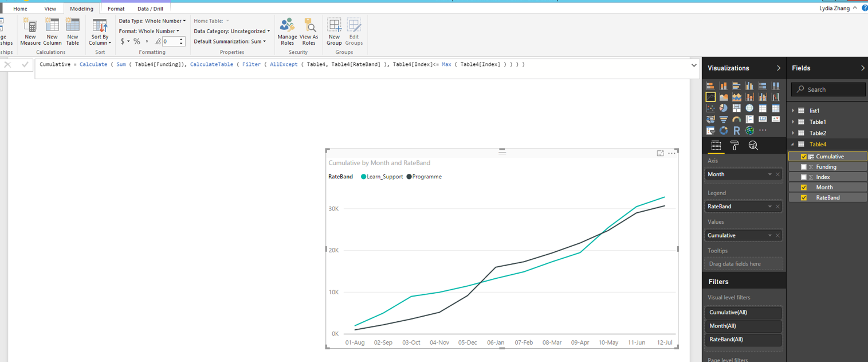Choose the Waterfall chart visualization

[x=776, y=97]
